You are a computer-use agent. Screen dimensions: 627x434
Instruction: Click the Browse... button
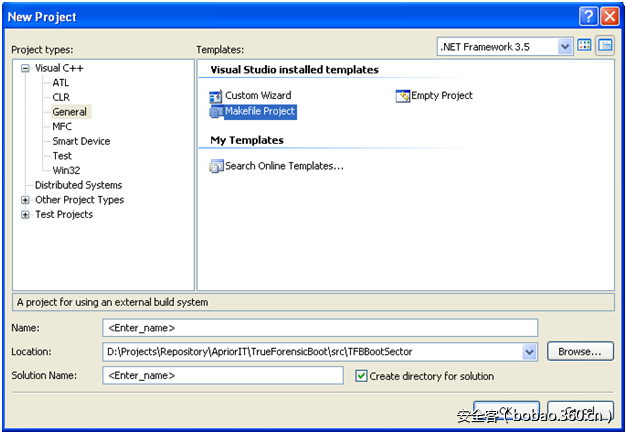[580, 351]
